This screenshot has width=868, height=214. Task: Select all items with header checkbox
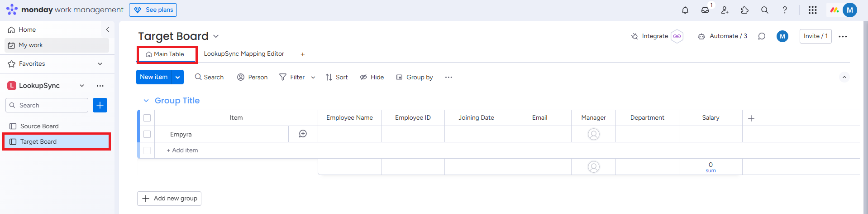tap(147, 118)
